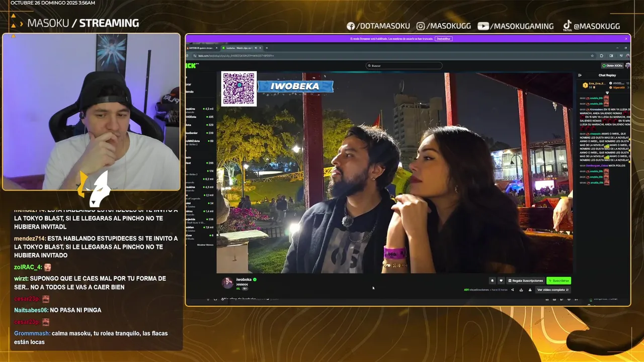
Task: Click the Deshabilitar button in purple banner
Action: [x=443, y=39]
